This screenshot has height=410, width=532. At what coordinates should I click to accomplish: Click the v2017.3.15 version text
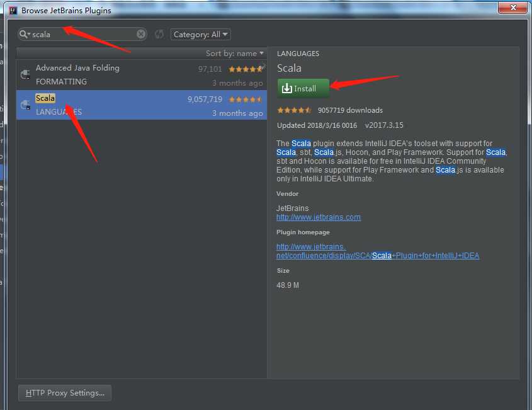(x=384, y=125)
